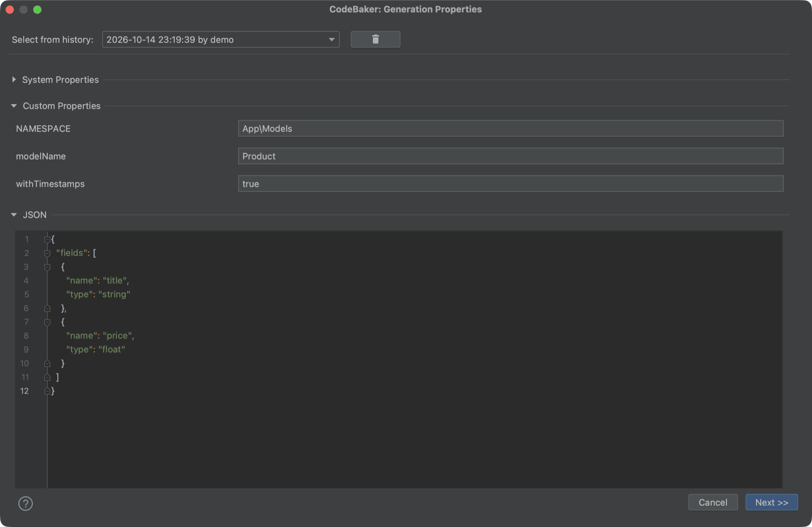Click line number 12 in the gutter

[24, 391]
